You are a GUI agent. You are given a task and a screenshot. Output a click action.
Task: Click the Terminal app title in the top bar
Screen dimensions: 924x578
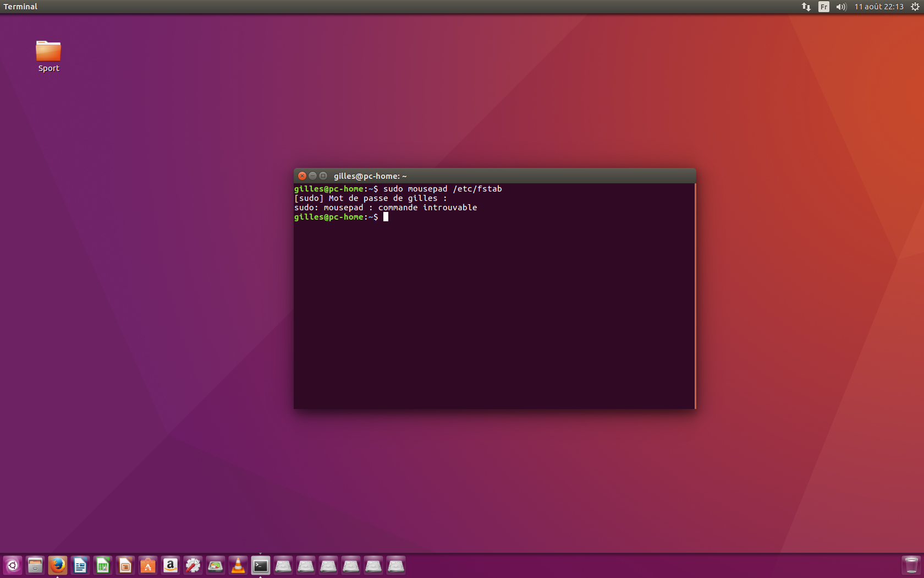[x=20, y=7]
